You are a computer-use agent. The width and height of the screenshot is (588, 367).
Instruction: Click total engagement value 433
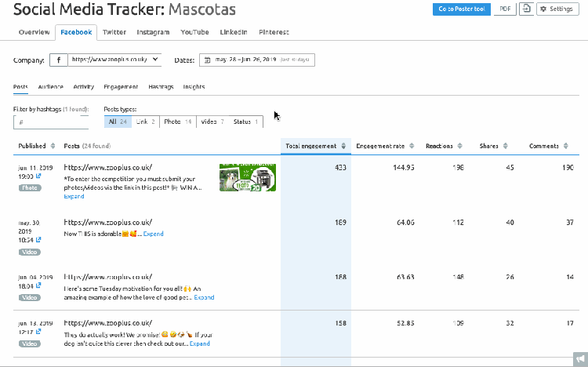(340, 167)
